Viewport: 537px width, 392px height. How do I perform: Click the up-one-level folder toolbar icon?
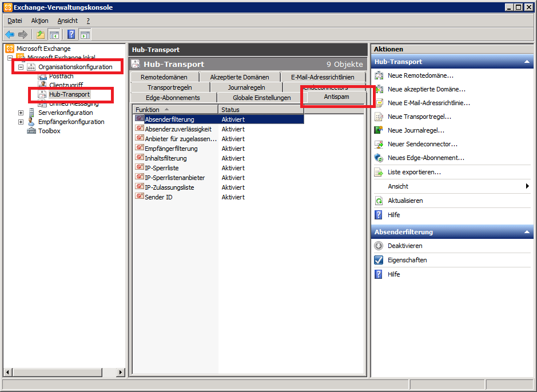(41, 35)
